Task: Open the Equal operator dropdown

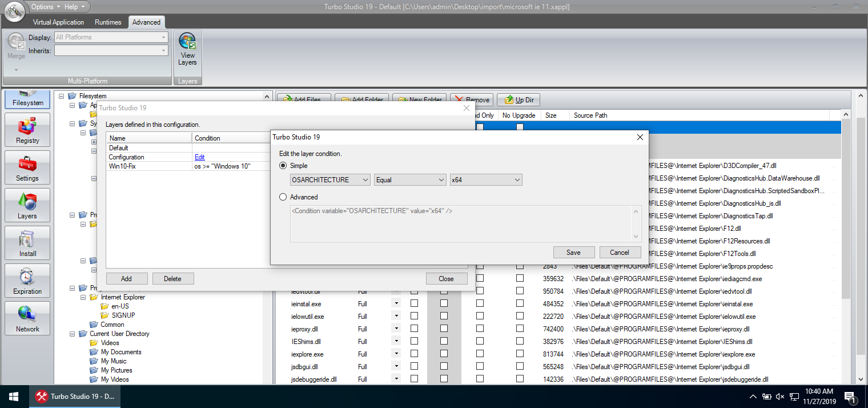Action: pyautogui.click(x=410, y=180)
